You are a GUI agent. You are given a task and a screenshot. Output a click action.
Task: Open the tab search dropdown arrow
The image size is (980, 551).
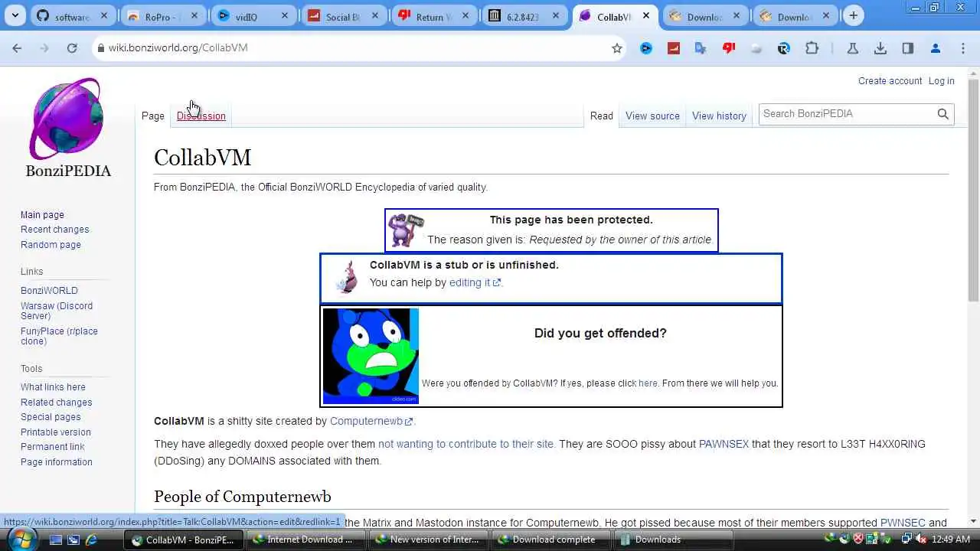pyautogui.click(x=15, y=16)
